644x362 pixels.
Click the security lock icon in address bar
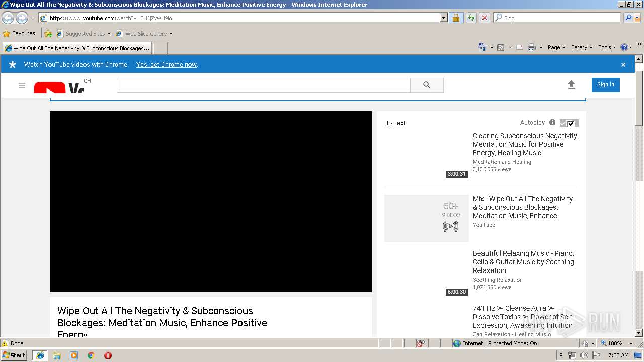click(456, 18)
